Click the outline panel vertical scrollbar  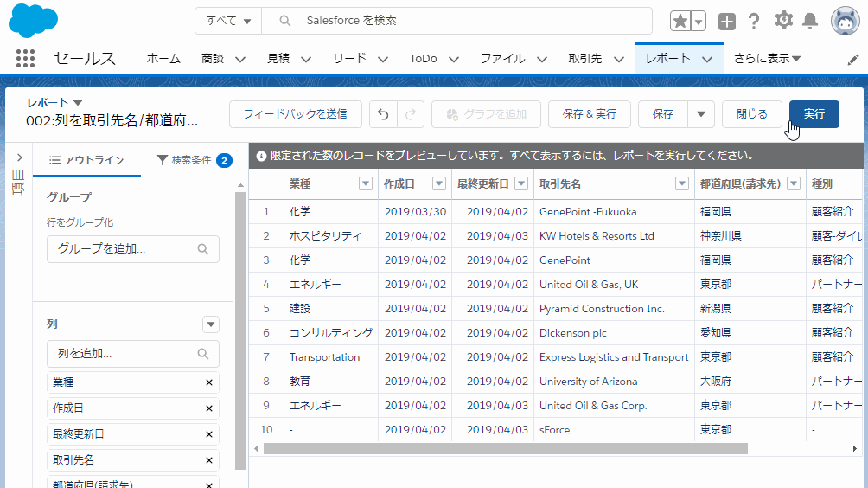click(x=241, y=331)
